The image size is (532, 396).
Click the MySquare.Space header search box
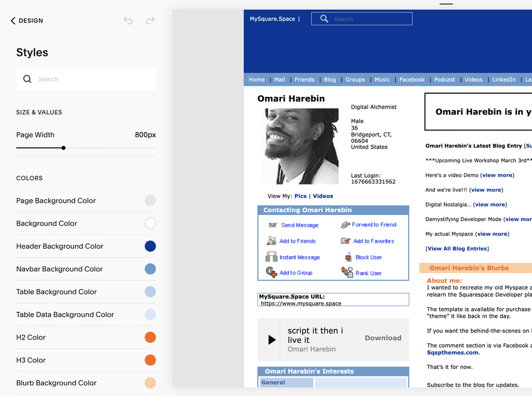tap(362, 19)
